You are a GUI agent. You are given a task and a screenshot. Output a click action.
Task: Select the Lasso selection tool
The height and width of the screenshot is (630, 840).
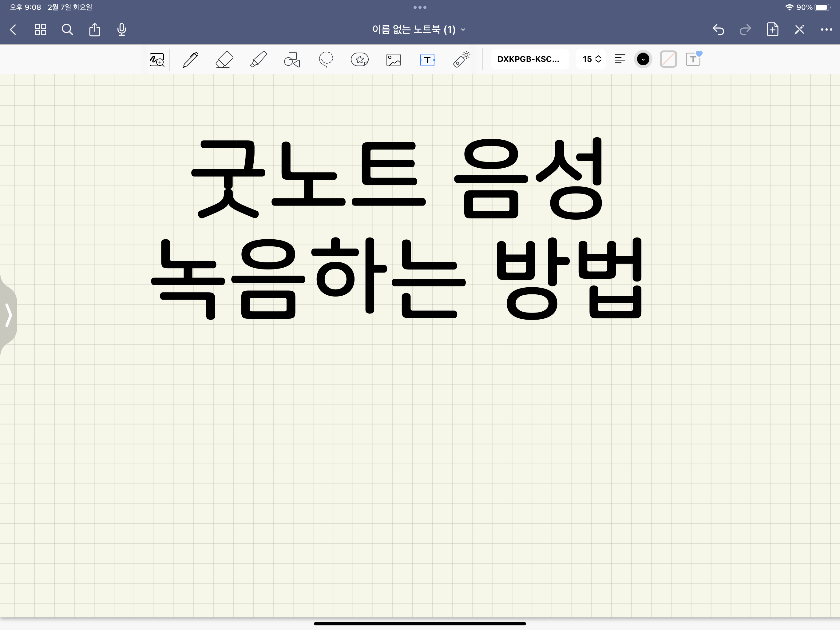(x=326, y=60)
